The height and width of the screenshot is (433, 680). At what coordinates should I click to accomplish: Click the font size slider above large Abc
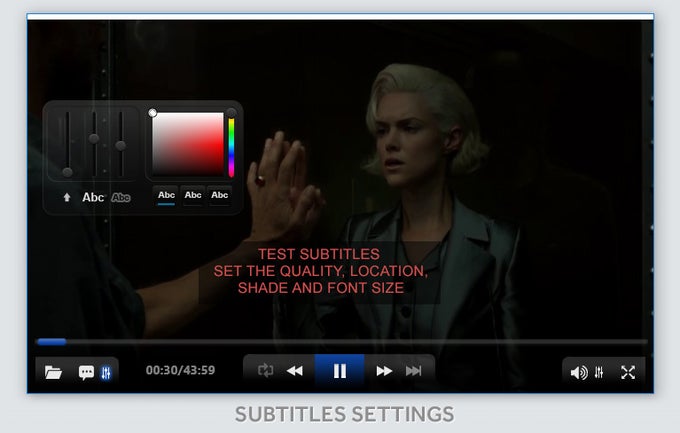(94, 144)
